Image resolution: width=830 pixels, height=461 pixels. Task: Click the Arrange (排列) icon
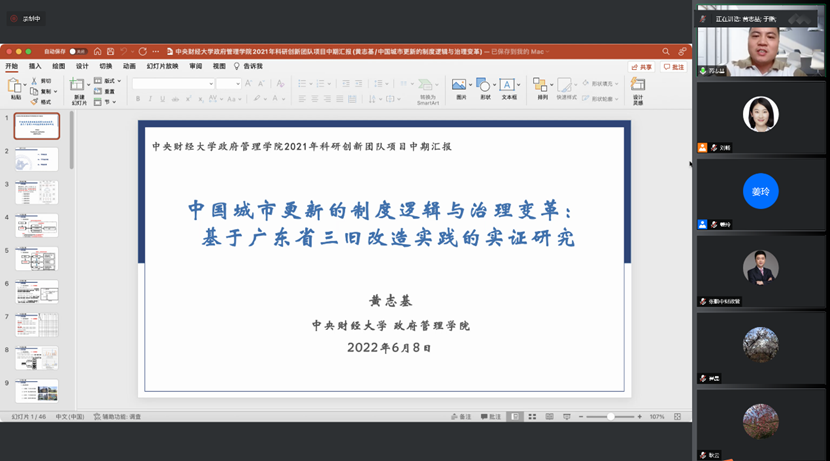pos(542,88)
